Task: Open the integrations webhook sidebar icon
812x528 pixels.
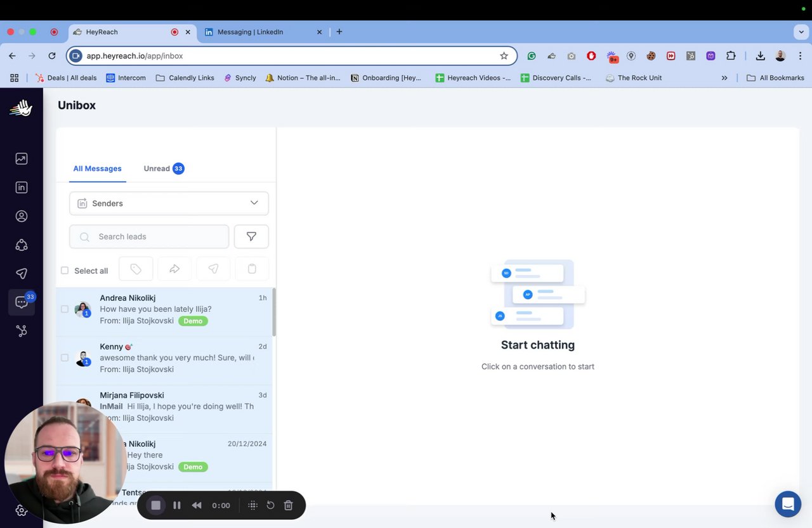Action: [22, 331]
